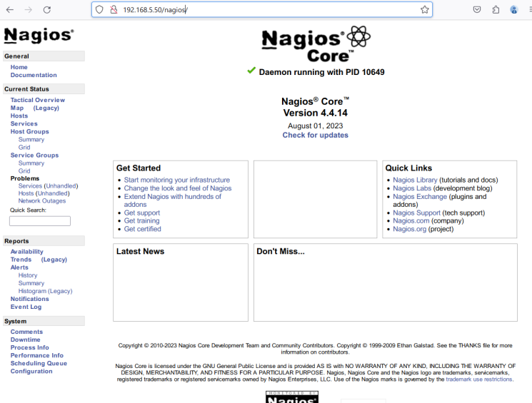Open Summary under Service Groups
The image size is (532, 403).
pyautogui.click(x=31, y=163)
